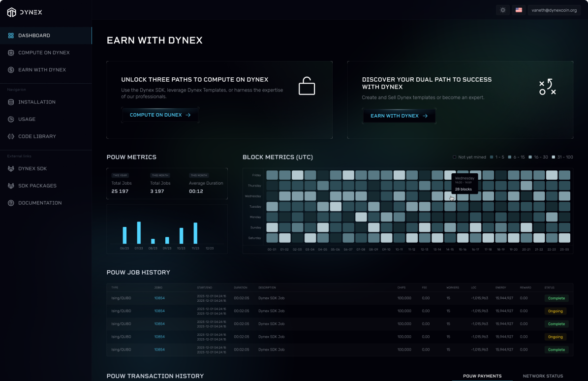Select the 09/23 bar in the jobs chart
Screen dimensions: 588x381
click(167, 241)
